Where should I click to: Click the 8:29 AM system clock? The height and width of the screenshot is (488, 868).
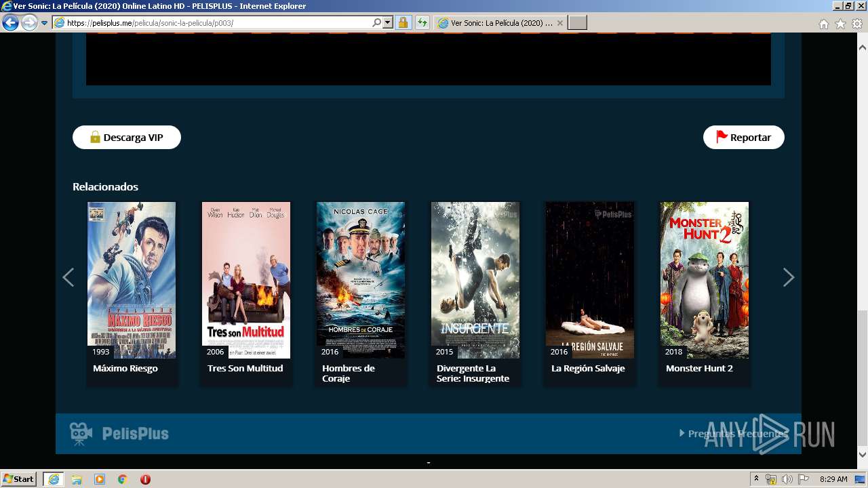click(x=833, y=479)
